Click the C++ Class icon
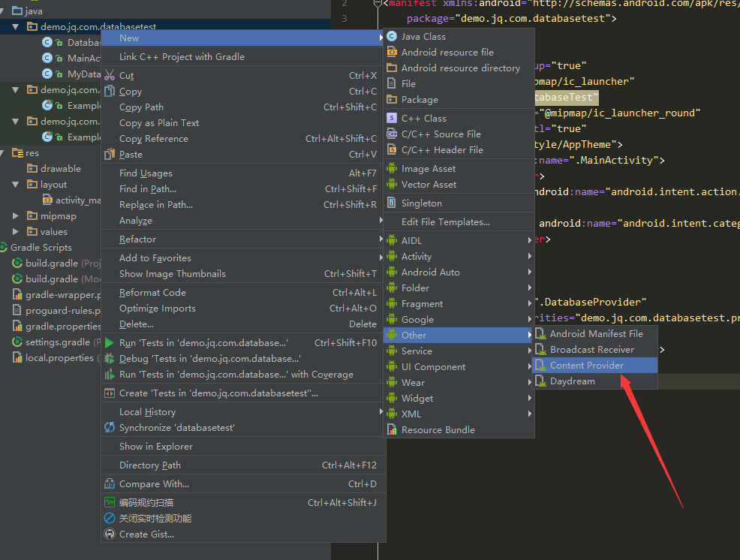 pyautogui.click(x=391, y=118)
